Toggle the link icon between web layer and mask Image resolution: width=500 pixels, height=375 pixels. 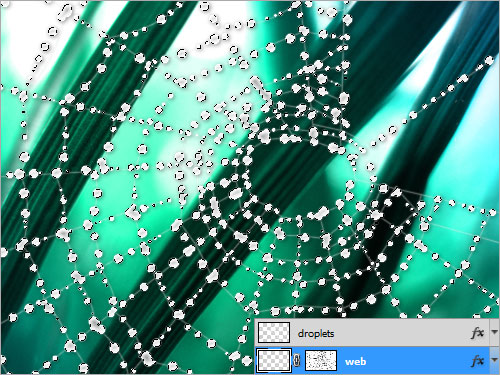[297, 361]
